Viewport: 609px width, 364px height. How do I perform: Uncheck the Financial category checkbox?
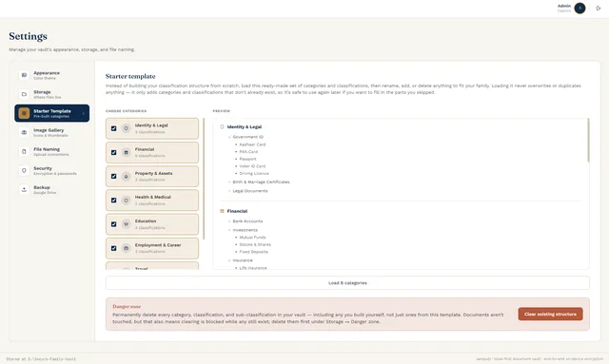click(114, 152)
